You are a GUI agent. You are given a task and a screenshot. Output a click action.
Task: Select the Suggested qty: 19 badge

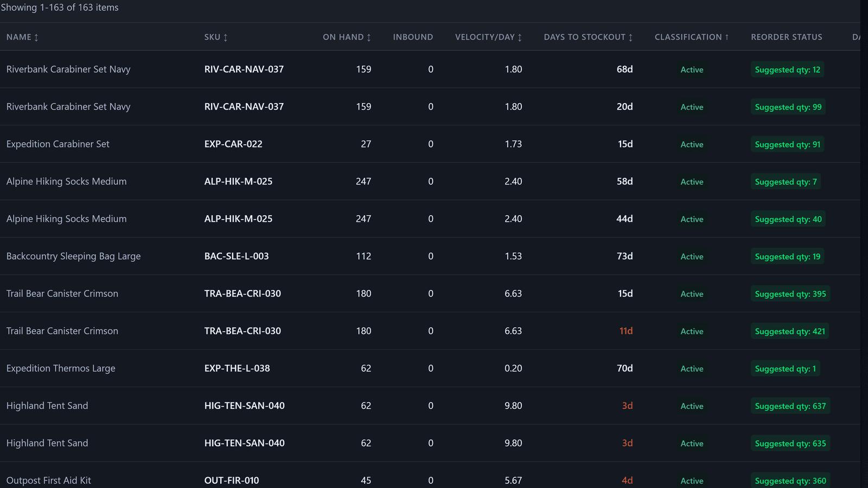[x=787, y=256]
